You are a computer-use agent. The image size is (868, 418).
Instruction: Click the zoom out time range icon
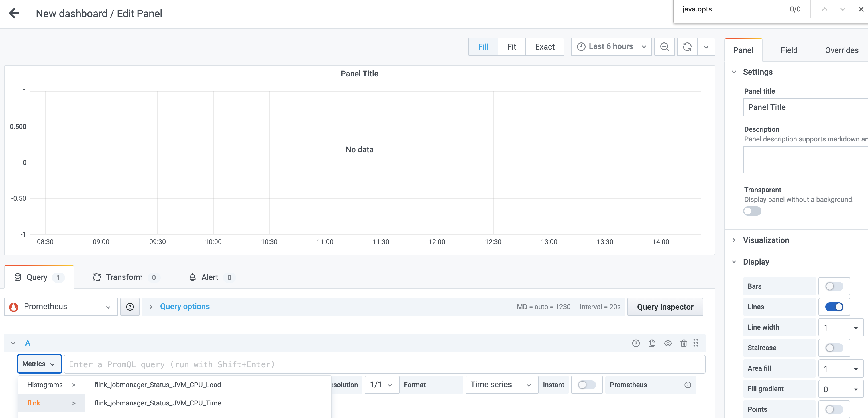pyautogui.click(x=664, y=47)
